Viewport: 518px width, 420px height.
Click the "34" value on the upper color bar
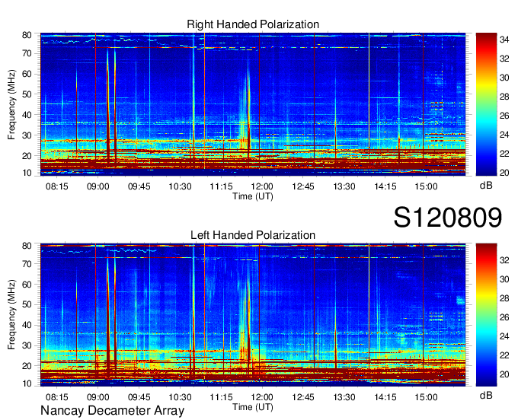click(504, 40)
